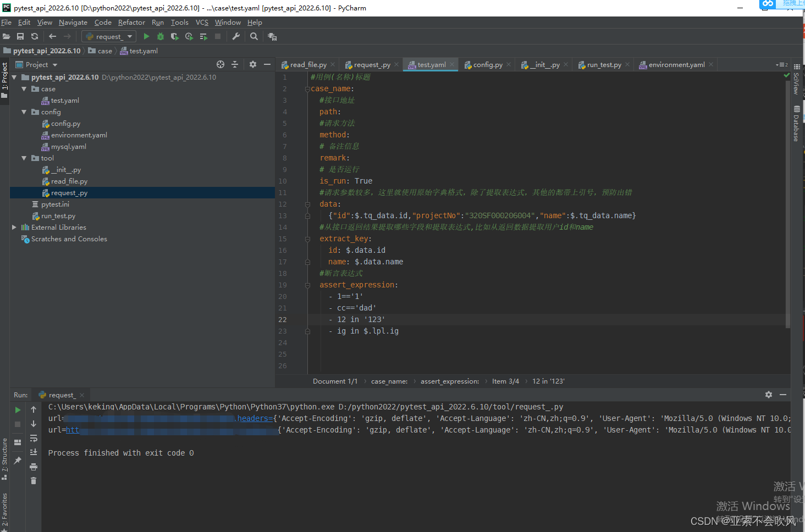
Task: Navigate back with the left arrow
Action: coord(53,36)
